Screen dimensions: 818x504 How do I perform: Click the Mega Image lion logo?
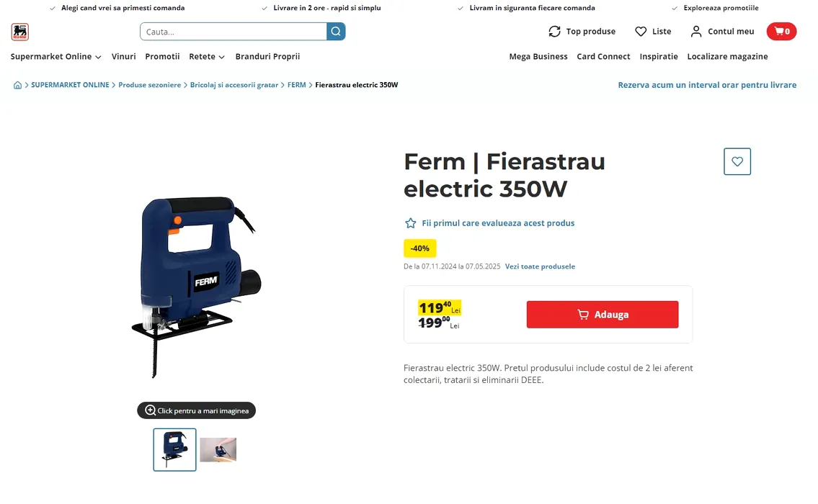pos(20,32)
